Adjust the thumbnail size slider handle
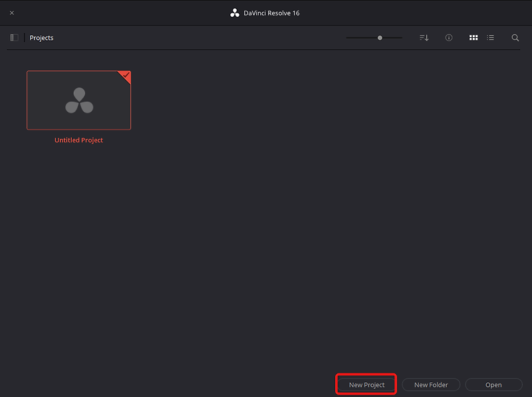Image resolution: width=532 pixels, height=397 pixels. [380, 38]
